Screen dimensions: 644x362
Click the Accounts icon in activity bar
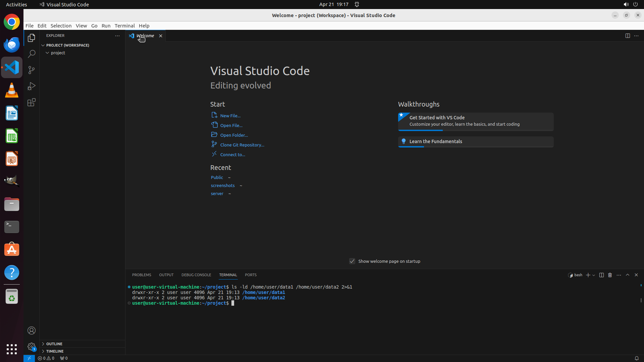pos(32,330)
